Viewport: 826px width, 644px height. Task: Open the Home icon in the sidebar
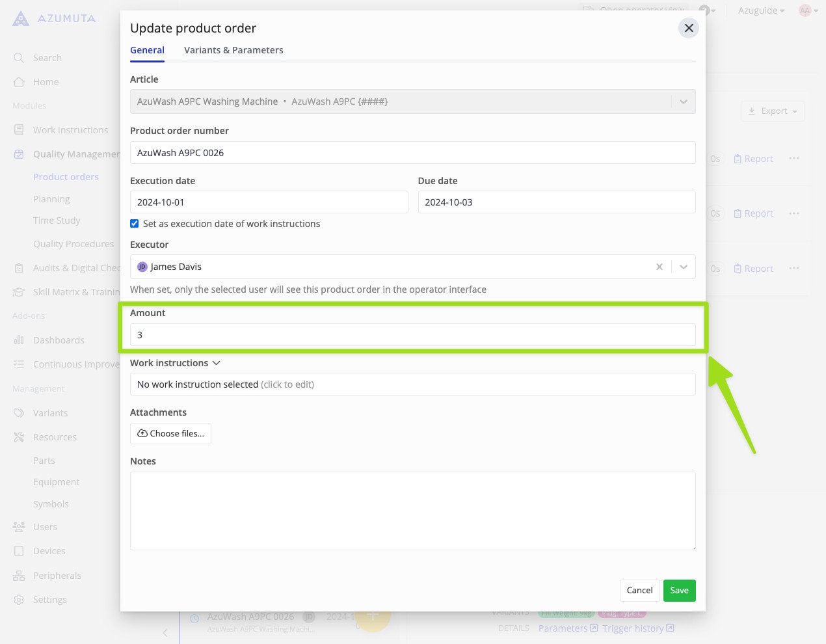[19, 81]
